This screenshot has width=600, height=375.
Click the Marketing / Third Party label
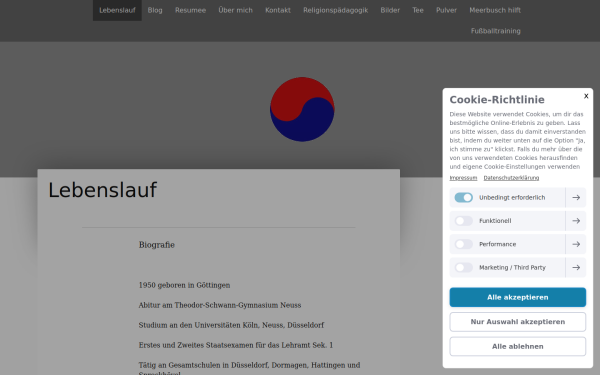[x=512, y=267]
